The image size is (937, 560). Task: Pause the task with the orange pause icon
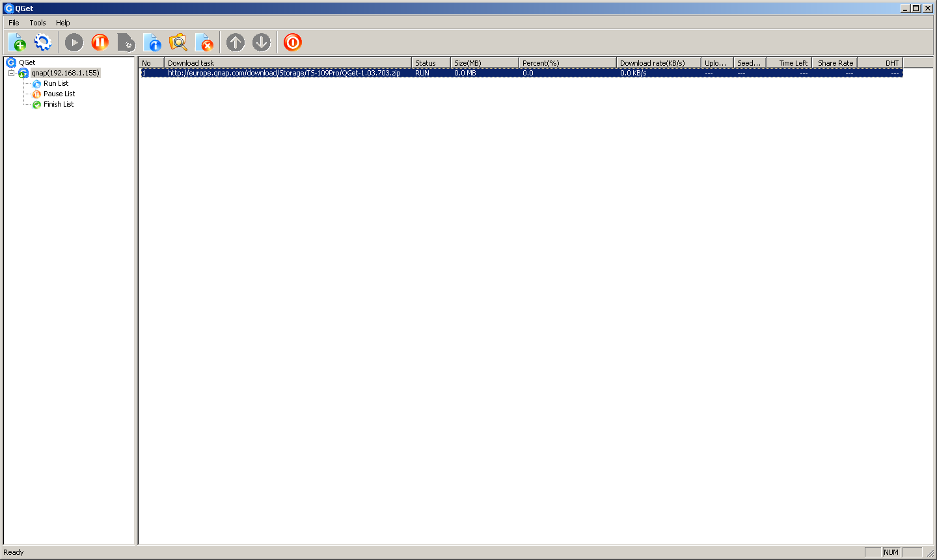point(100,43)
